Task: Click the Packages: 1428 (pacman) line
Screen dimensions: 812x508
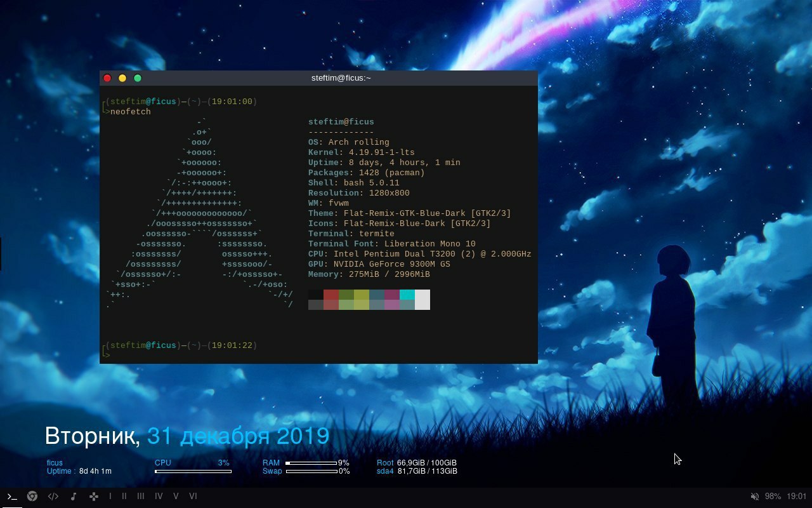Action: (x=367, y=173)
